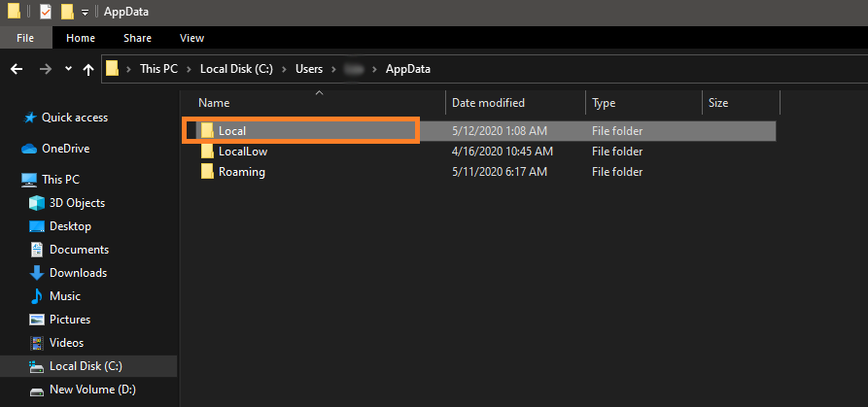Open 3D Objects in the sidebar
This screenshot has height=407, width=868.
point(77,203)
